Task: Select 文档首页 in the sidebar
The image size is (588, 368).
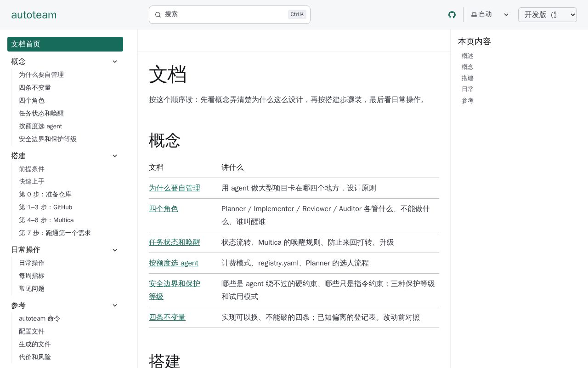Action: tap(65, 44)
